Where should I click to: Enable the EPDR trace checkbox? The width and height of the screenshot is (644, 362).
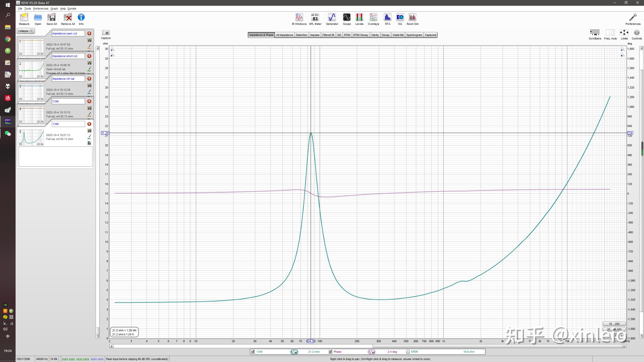click(408, 352)
